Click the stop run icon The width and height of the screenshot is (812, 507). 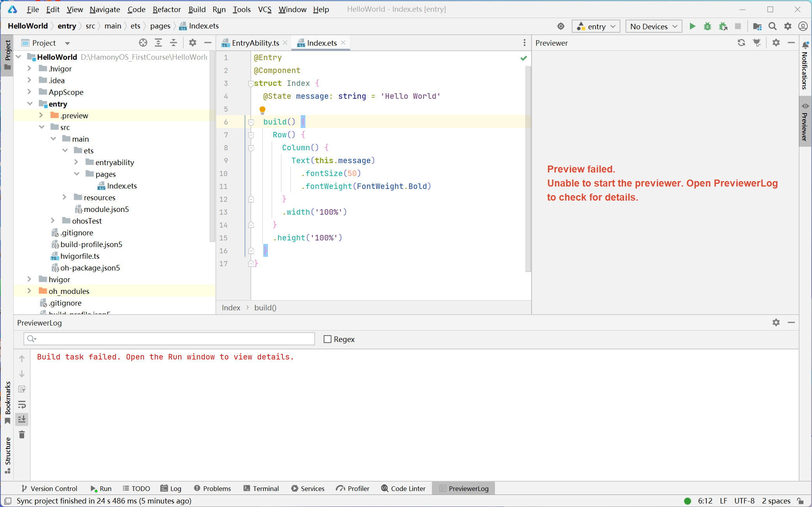point(738,26)
